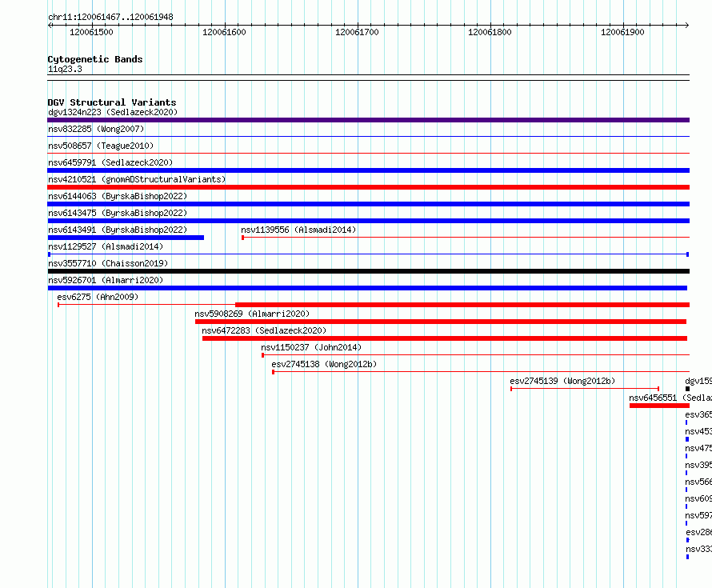Click ruler position 120061900
This screenshot has height=588, width=712.
pos(622,32)
